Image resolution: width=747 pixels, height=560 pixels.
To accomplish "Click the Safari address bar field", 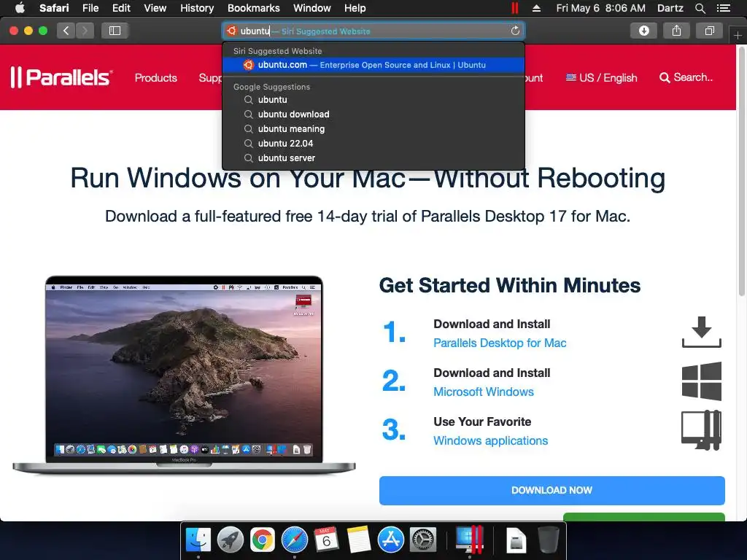I will 373,31.
